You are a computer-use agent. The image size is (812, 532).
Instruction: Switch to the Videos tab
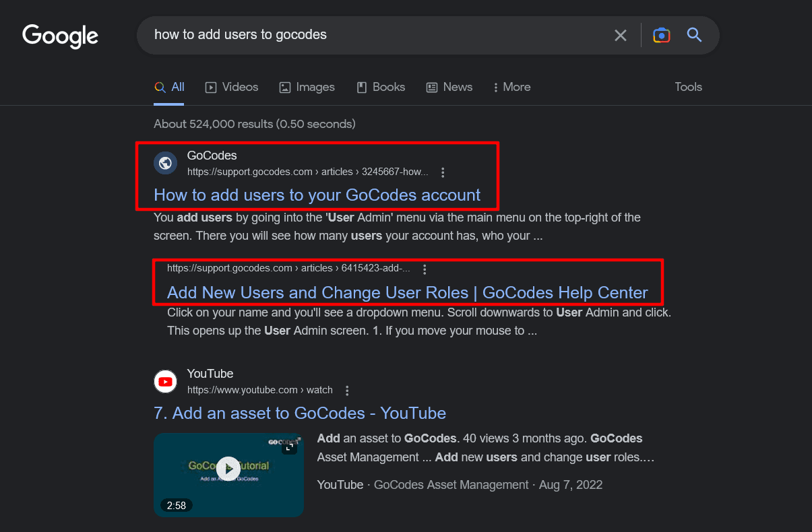[232, 87]
